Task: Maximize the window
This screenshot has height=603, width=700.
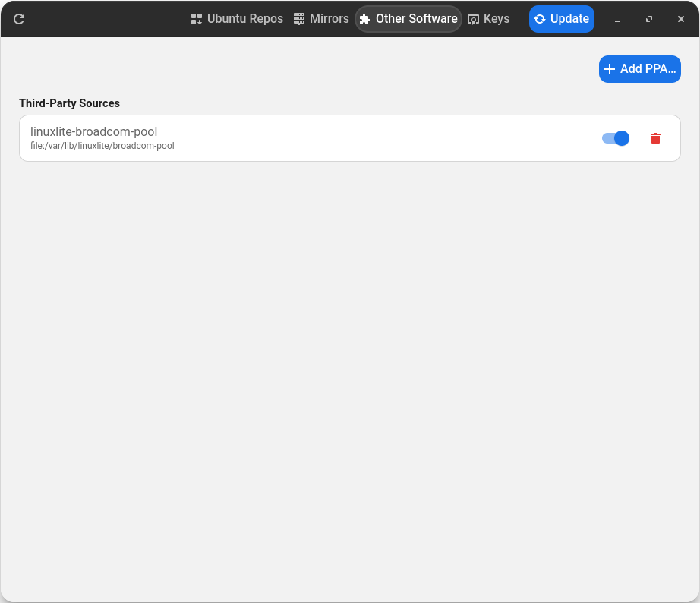Action: [x=649, y=19]
